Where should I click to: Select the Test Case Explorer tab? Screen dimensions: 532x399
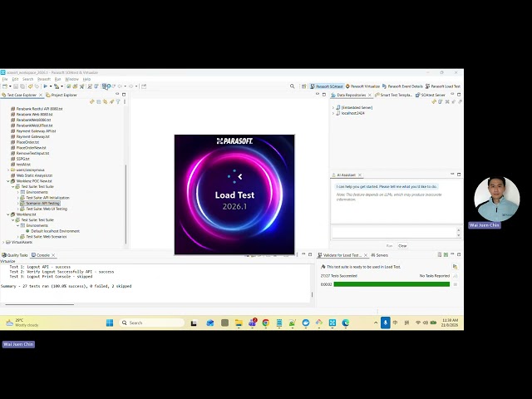tap(21, 95)
